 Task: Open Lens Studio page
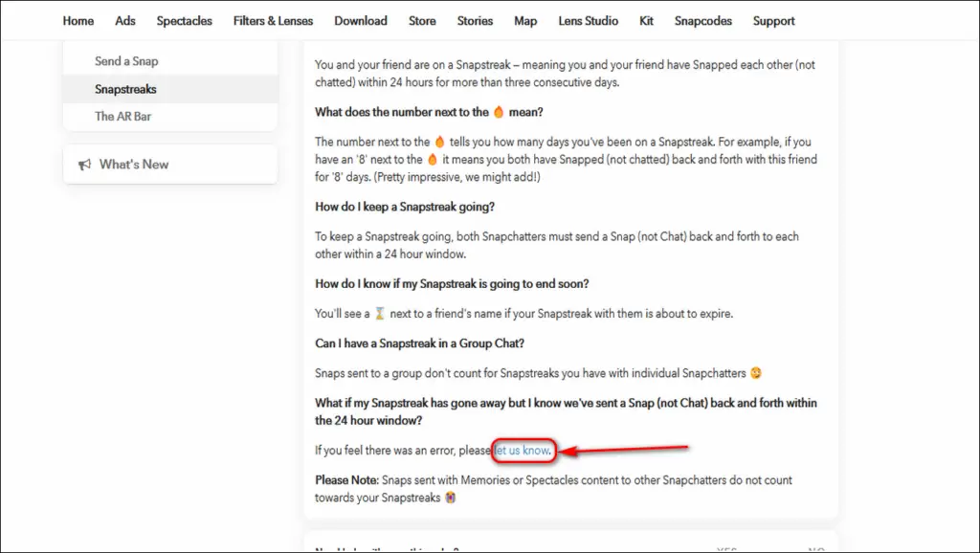pyautogui.click(x=589, y=21)
